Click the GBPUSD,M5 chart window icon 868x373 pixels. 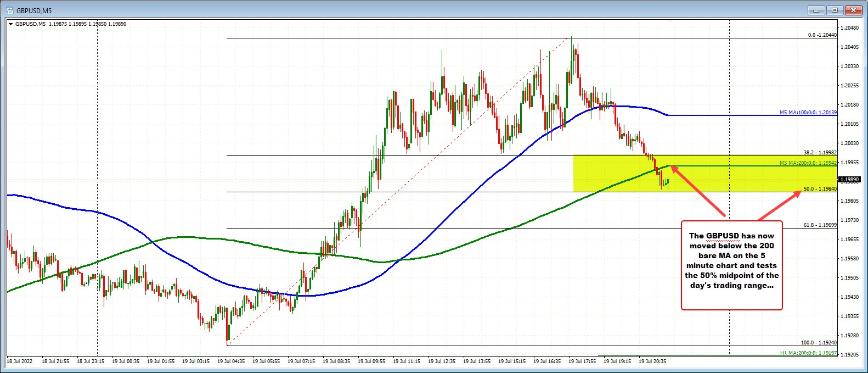pyautogui.click(x=8, y=10)
